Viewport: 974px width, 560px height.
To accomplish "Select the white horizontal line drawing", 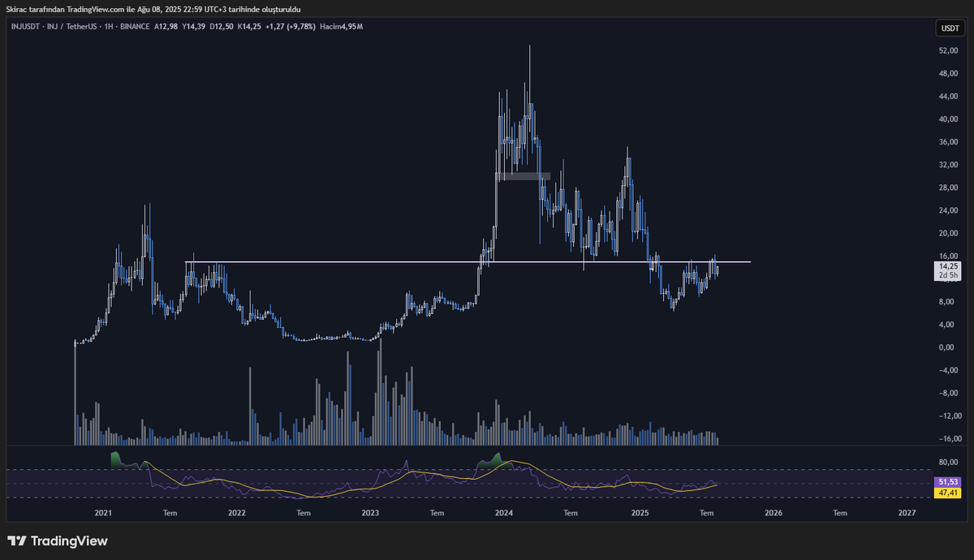I will click(x=468, y=262).
